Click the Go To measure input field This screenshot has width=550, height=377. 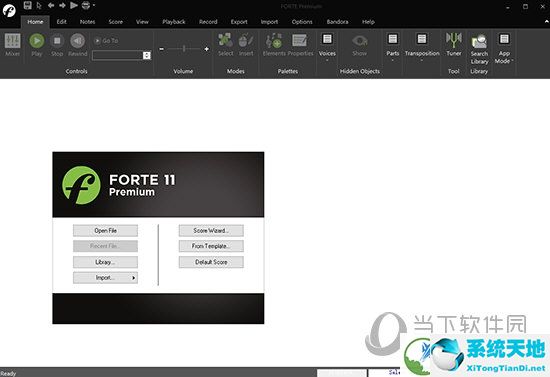click(118, 55)
